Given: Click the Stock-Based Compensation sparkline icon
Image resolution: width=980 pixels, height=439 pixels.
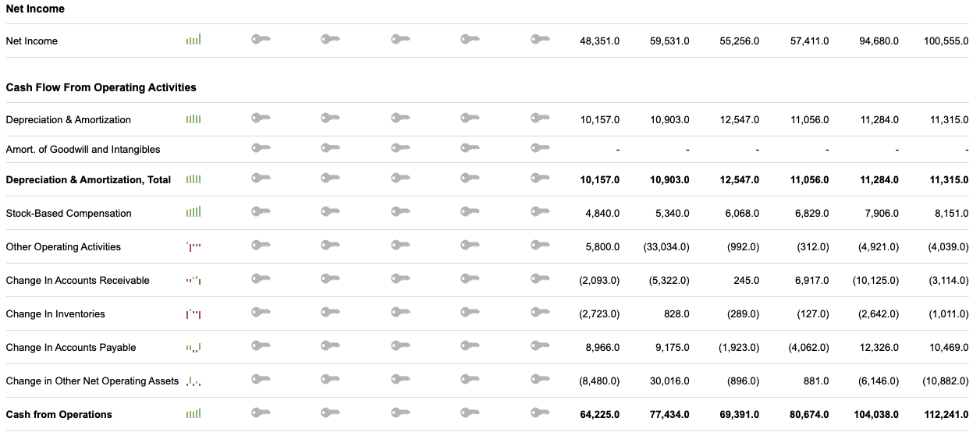Looking at the screenshot, I should (194, 212).
